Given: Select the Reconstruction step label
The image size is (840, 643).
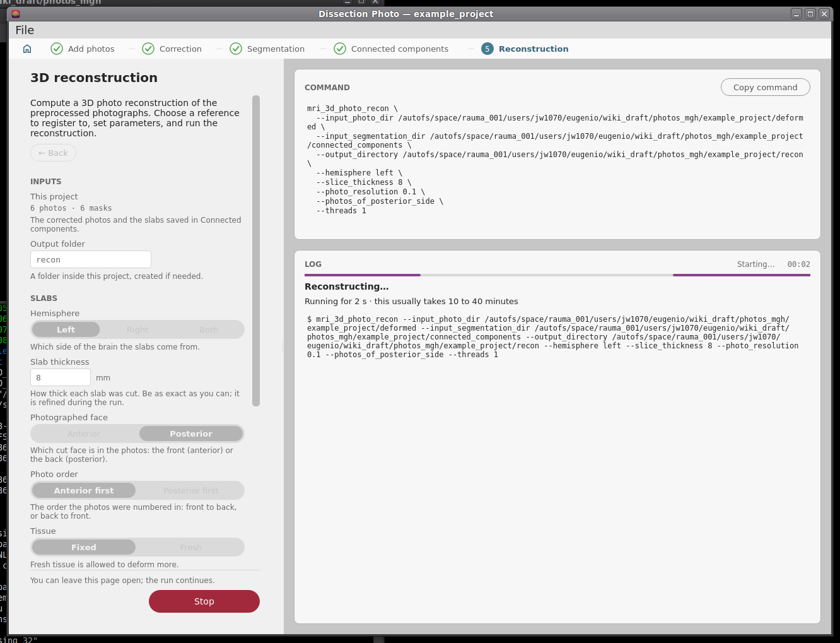Looking at the screenshot, I should pyautogui.click(x=534, y=49).
